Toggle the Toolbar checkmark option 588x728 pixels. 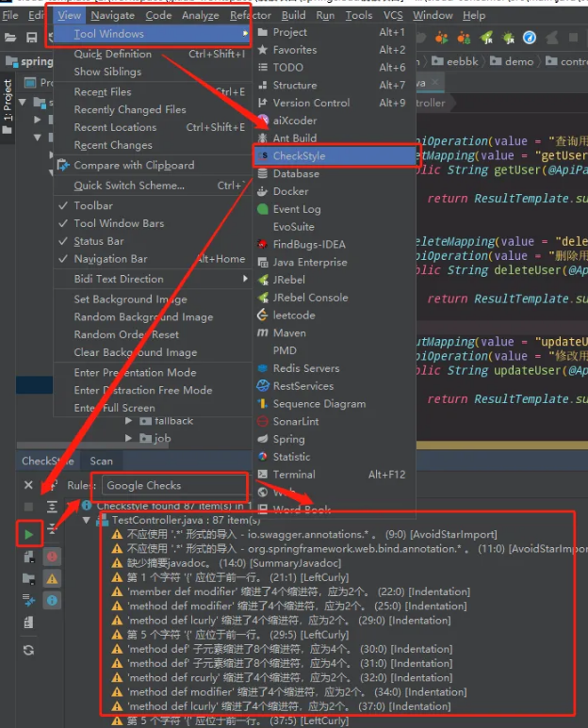(x=152, y=205)
